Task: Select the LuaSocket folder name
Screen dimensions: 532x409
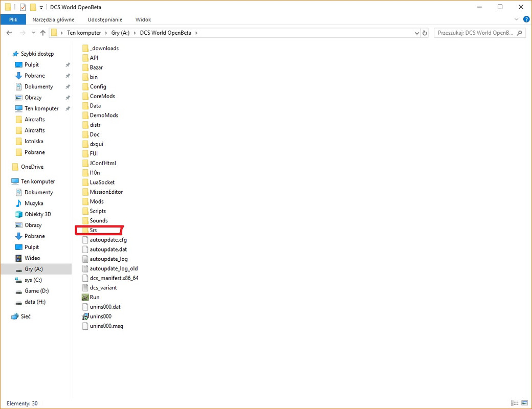Action: 102,182
